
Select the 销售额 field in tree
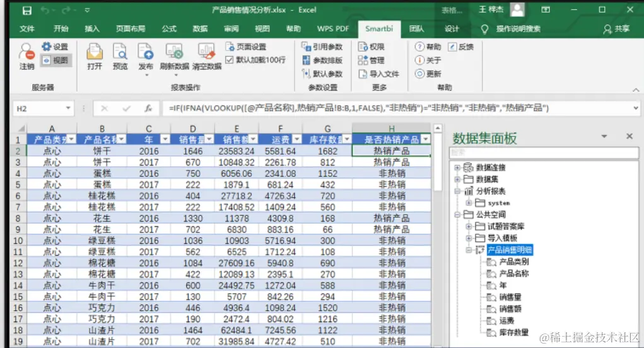point(510,308)
